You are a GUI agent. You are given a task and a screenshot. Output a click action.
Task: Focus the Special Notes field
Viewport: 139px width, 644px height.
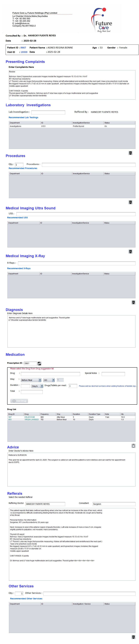coord(113,374)
